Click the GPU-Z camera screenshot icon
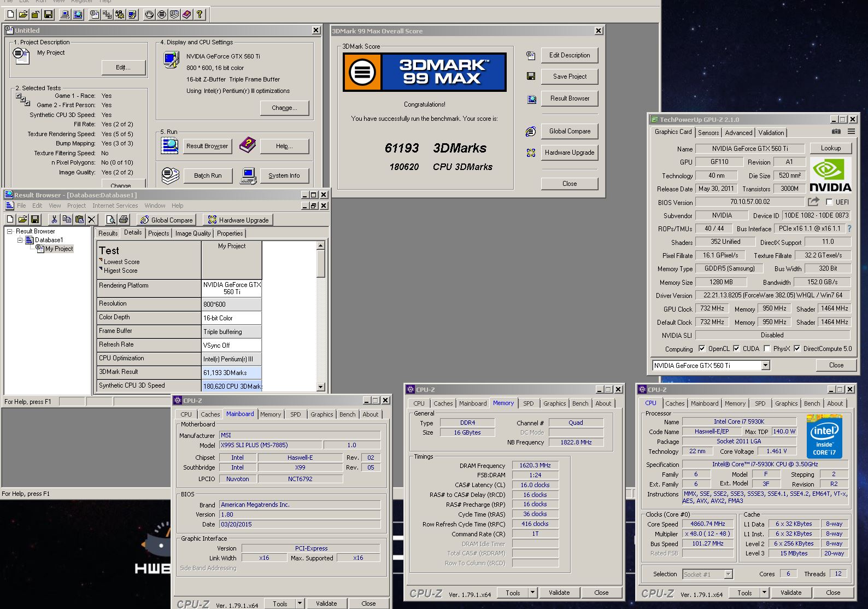The height and width of the screenshot is (609, 868). (x=836, y=132)
